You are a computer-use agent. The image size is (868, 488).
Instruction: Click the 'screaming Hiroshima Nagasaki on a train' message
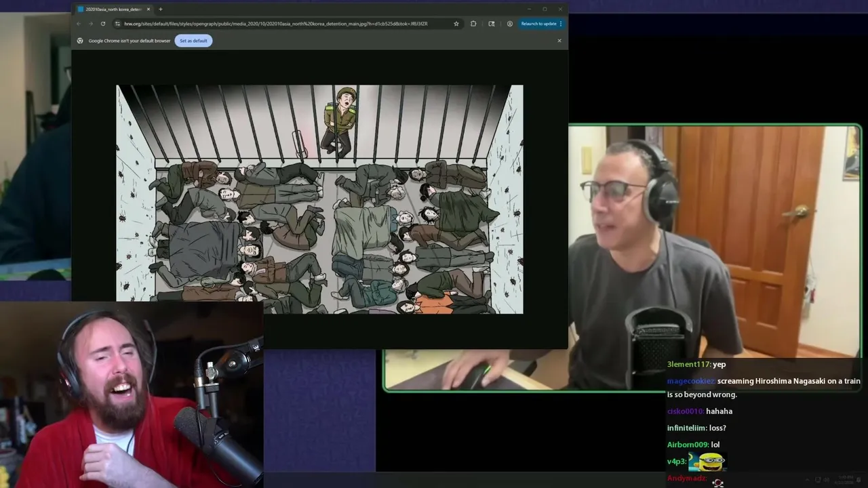pos(764,388)
